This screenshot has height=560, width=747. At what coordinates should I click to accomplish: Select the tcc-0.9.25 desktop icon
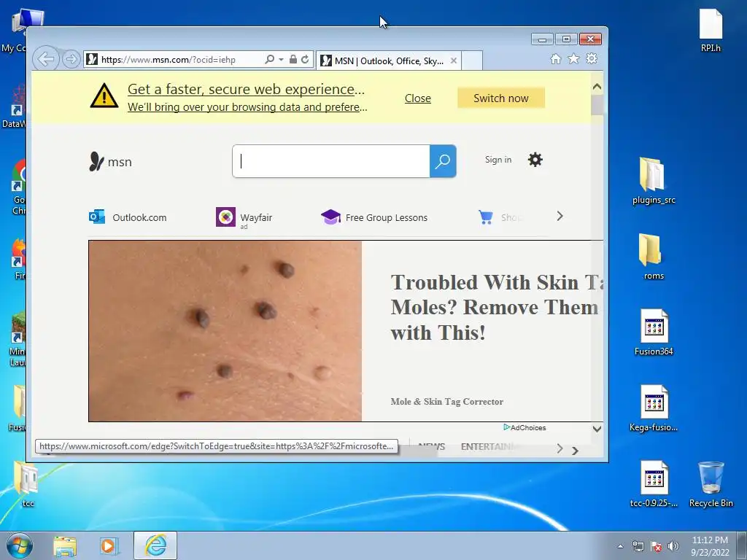click(654, 484)
